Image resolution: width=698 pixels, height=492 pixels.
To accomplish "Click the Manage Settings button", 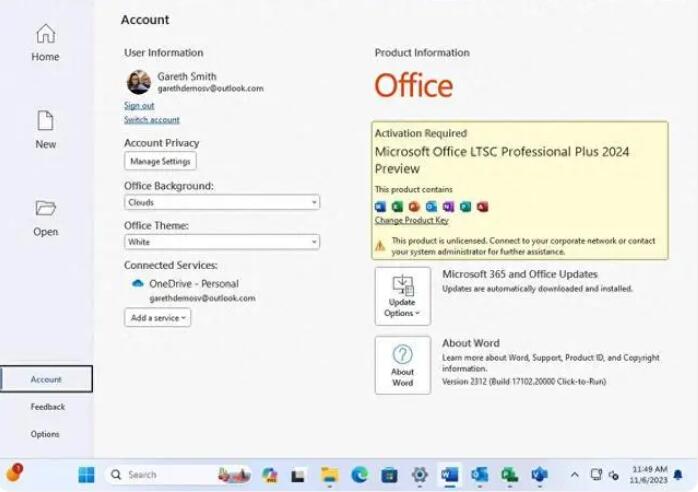I will point(160,161).
